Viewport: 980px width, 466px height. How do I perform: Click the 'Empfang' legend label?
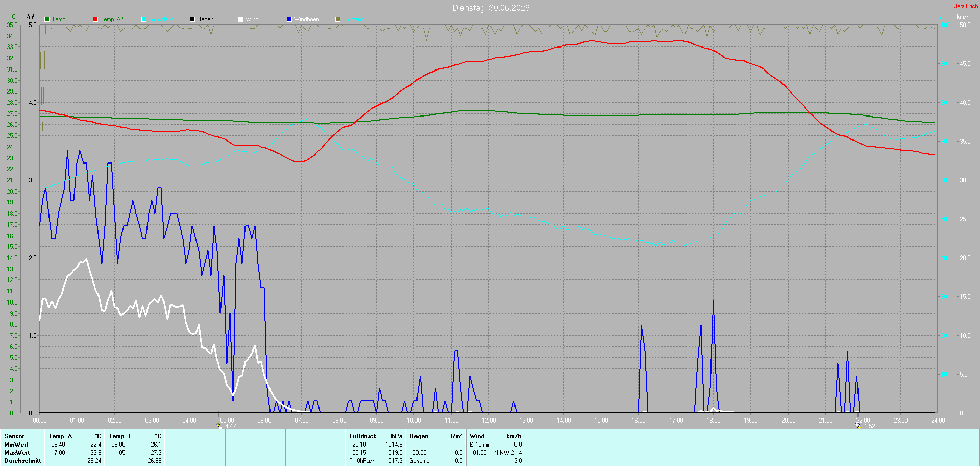click(353, 19)
